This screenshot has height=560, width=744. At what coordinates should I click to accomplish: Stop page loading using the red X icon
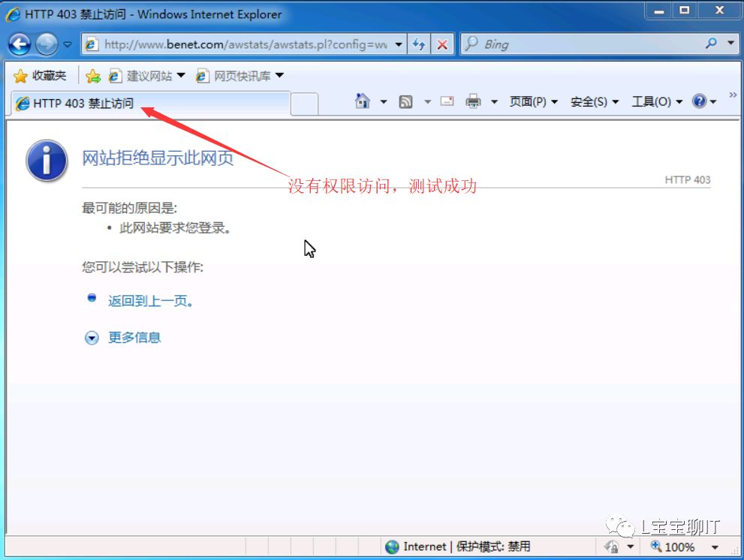pyautogui.click(x=441, y=44)
